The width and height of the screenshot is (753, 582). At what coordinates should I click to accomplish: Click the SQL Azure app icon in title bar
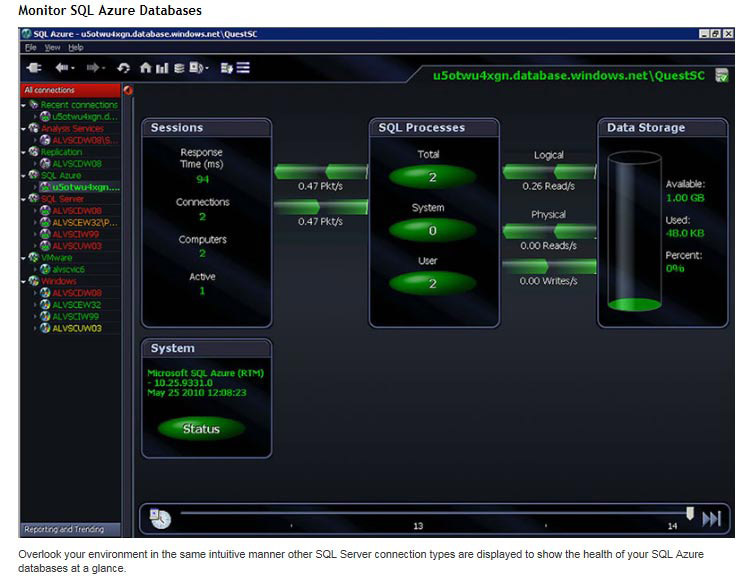[x=26, y=34]
